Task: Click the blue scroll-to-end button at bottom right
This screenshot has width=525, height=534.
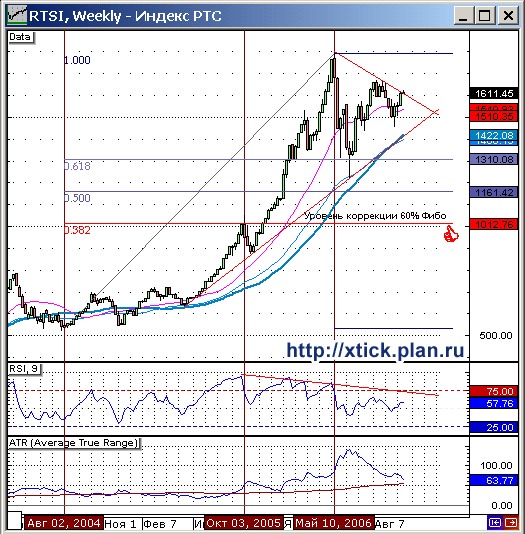Action: pos(494,522)
